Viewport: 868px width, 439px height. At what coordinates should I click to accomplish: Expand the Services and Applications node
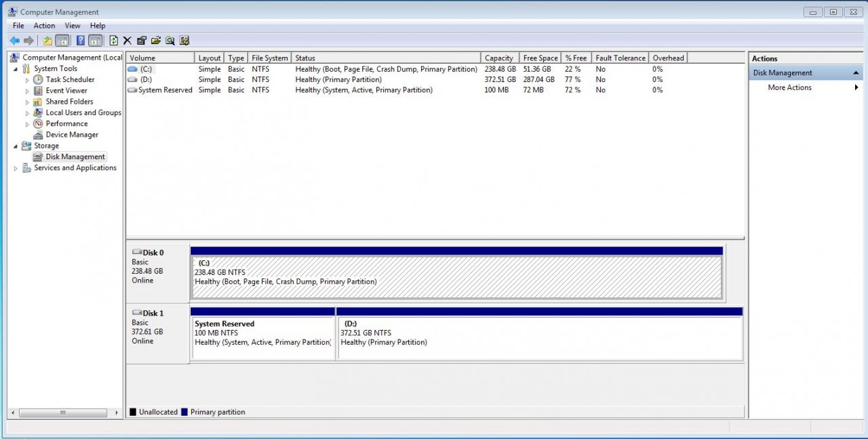(16, 168)
